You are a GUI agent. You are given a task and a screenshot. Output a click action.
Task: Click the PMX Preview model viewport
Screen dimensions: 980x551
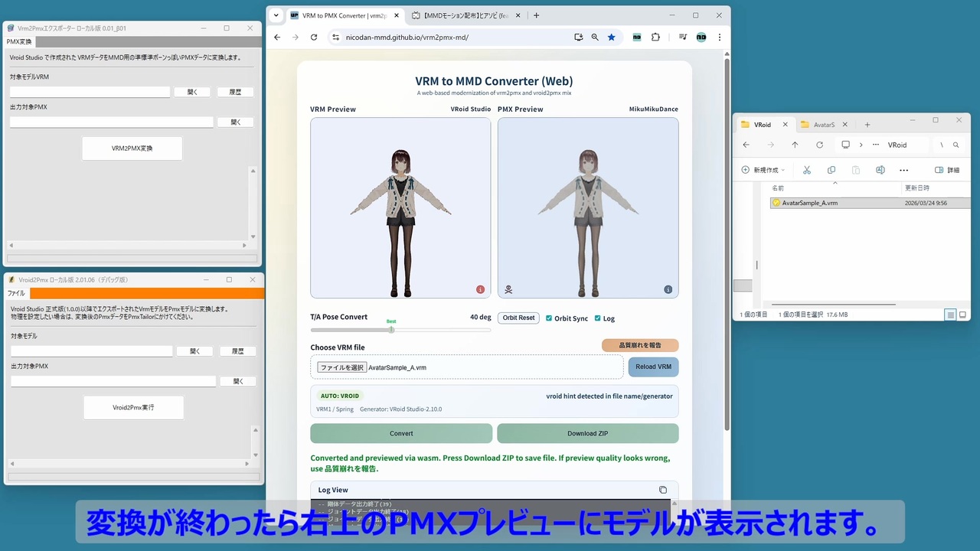588,207
